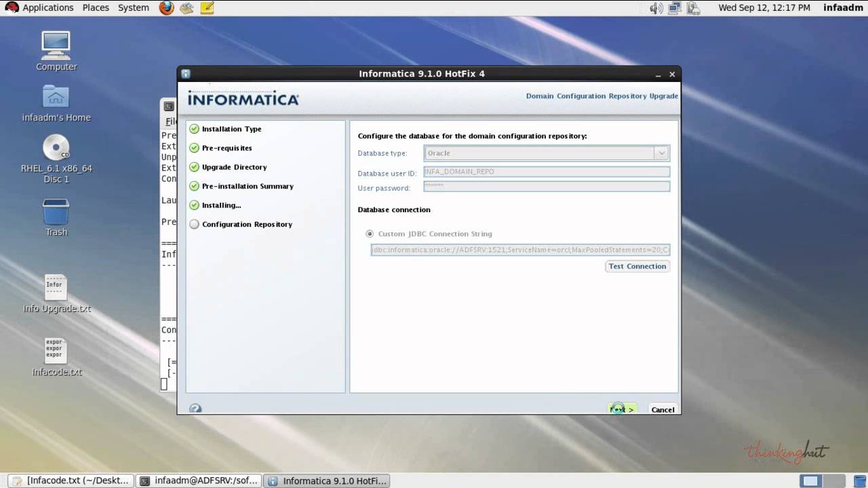The image size is (868, 488).
Task: Click the Installation Type step
Action: click(x=231, y=129)
